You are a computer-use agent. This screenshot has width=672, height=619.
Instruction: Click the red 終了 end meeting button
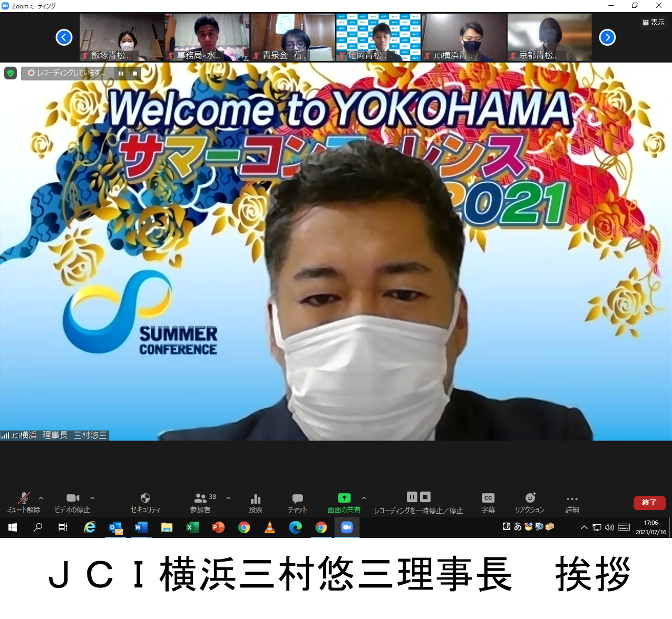pos(649,503)
